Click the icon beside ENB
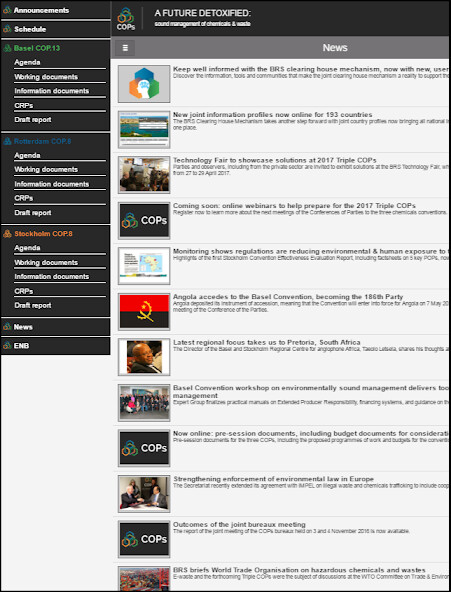The image size is (451, 592). coord(7,345)
